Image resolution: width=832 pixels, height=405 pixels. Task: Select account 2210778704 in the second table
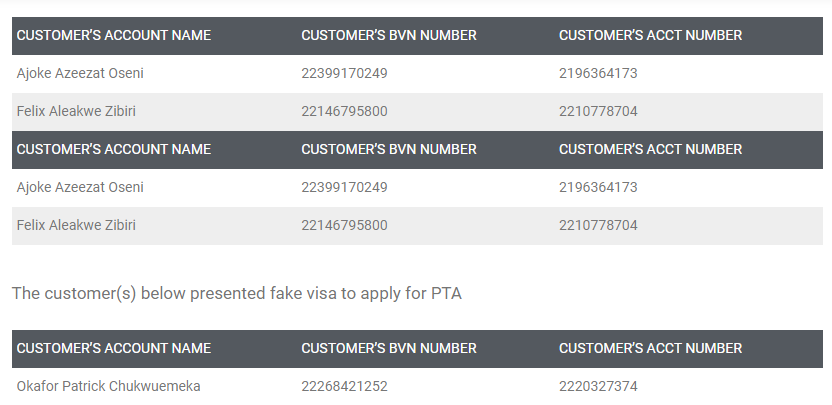[598, 226]
